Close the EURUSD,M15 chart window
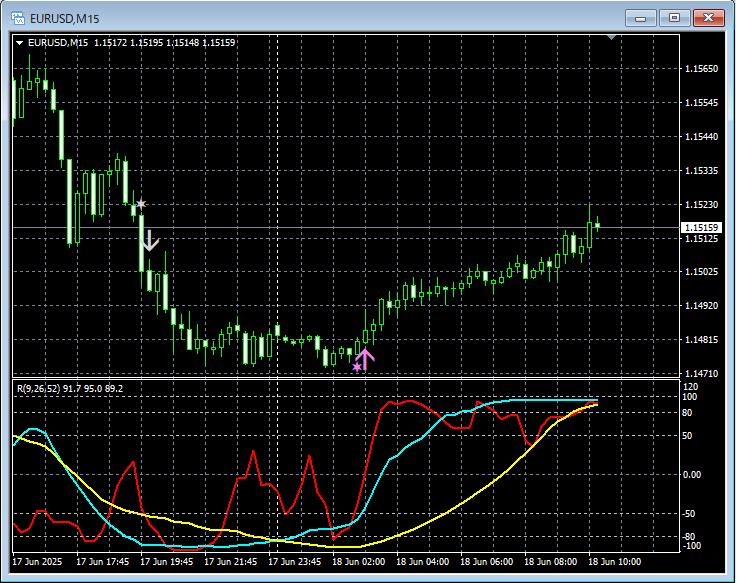 709,18
